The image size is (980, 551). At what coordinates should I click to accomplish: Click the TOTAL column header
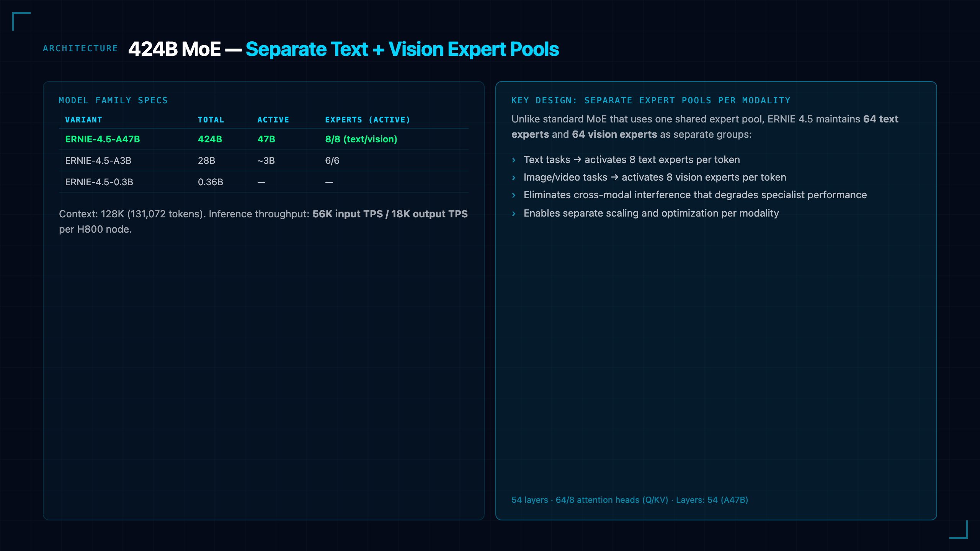click(x=211, y=120)
